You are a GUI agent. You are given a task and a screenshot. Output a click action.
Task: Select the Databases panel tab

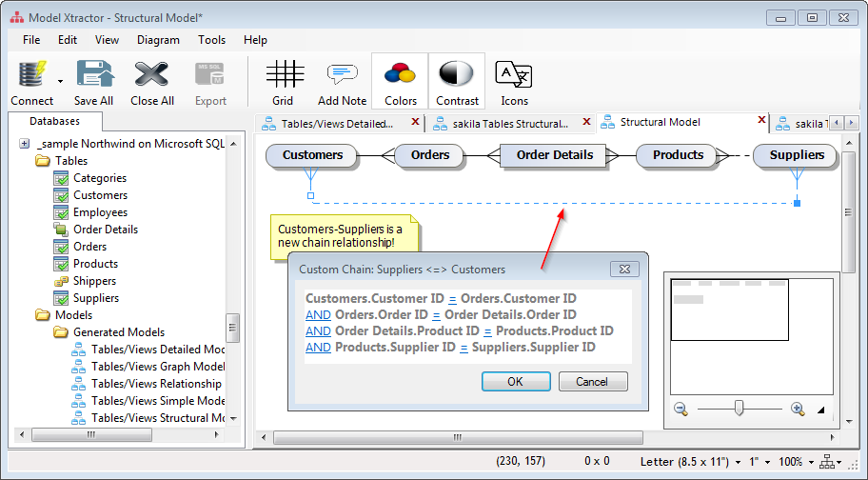point(55,121)
